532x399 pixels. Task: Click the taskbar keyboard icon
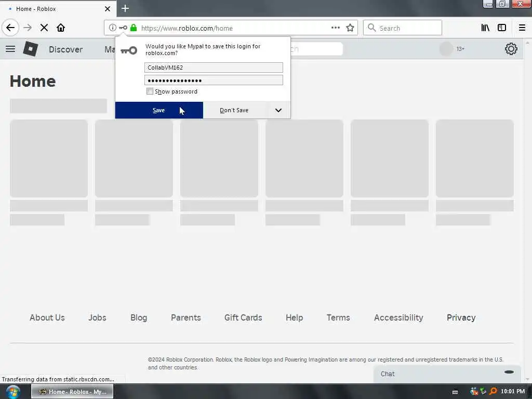click(x=455, y=392)
